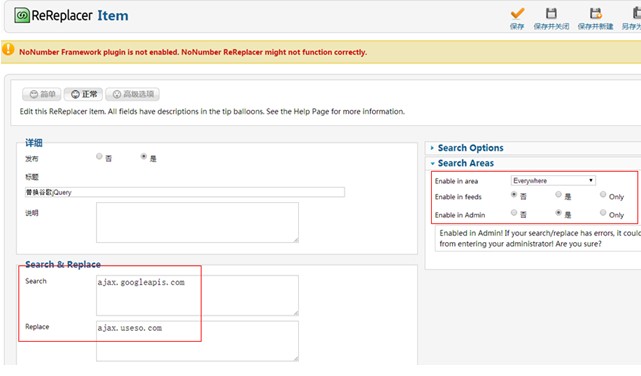This screenshot has width=641, height=376.
Task: Click the Save & New floppy icon
Action: (596, 13)
